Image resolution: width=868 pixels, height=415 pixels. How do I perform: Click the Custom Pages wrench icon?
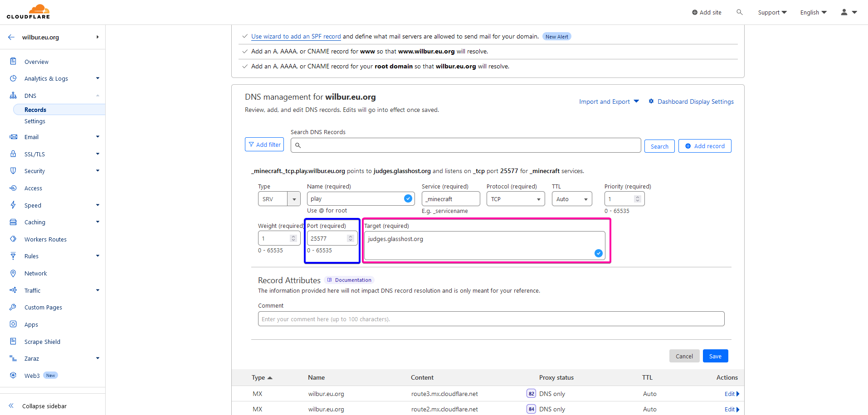[x=13, y=307]
